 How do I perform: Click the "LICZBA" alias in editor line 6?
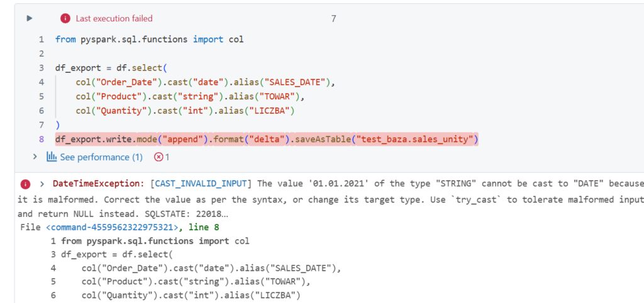[x=274, y=111]
